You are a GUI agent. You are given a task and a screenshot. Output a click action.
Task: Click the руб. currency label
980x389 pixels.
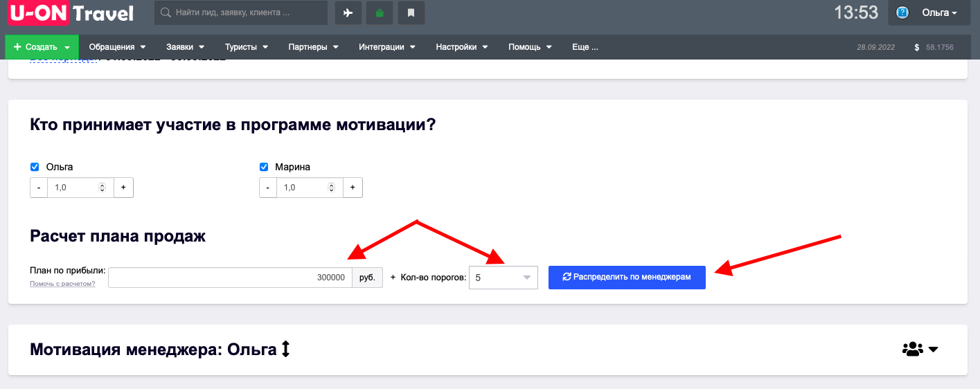pos(367,278)
